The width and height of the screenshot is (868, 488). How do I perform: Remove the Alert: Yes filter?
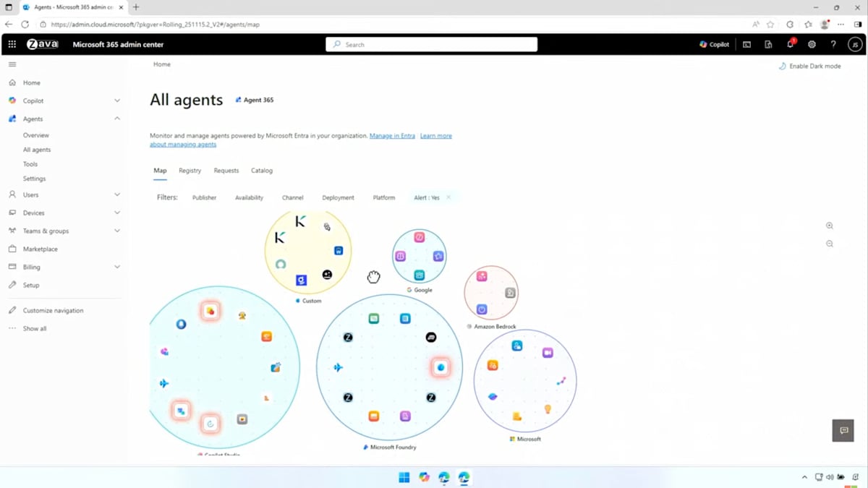tap(448, 197)
